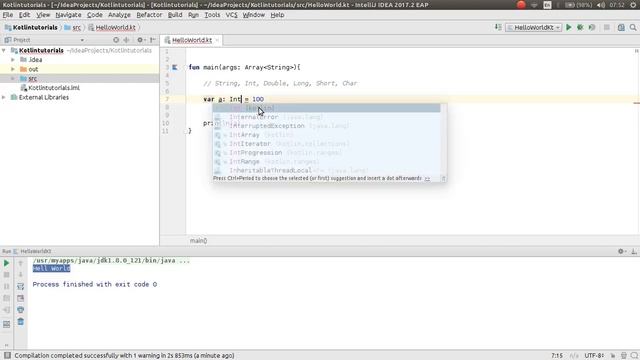This screenshot has width=640, height=360.
Task: Click the grey Stop square in main toolbar
Action: click(607, 27)
